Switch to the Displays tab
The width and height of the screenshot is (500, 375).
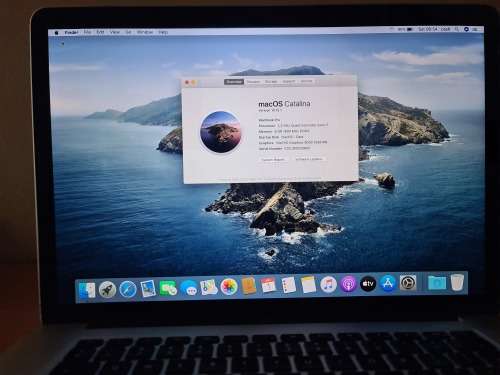point(253,82)
